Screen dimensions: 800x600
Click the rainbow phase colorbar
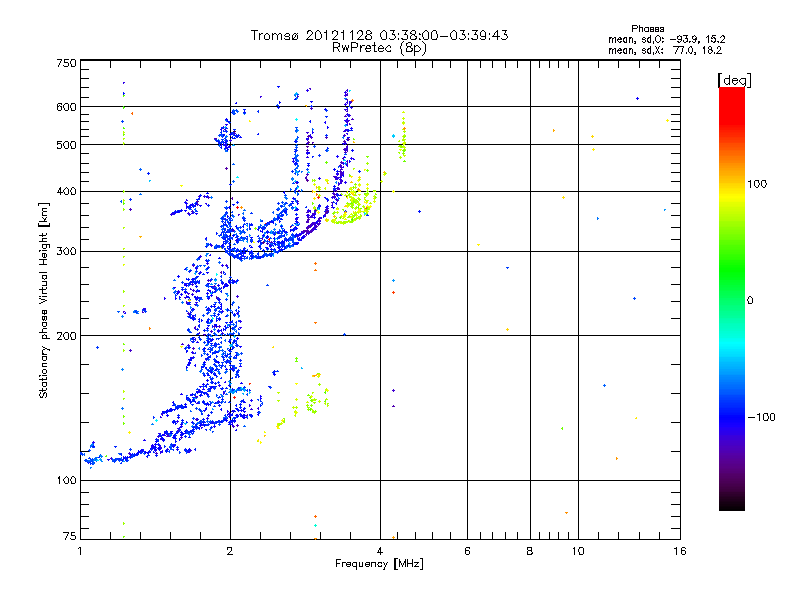coord(732,298)
